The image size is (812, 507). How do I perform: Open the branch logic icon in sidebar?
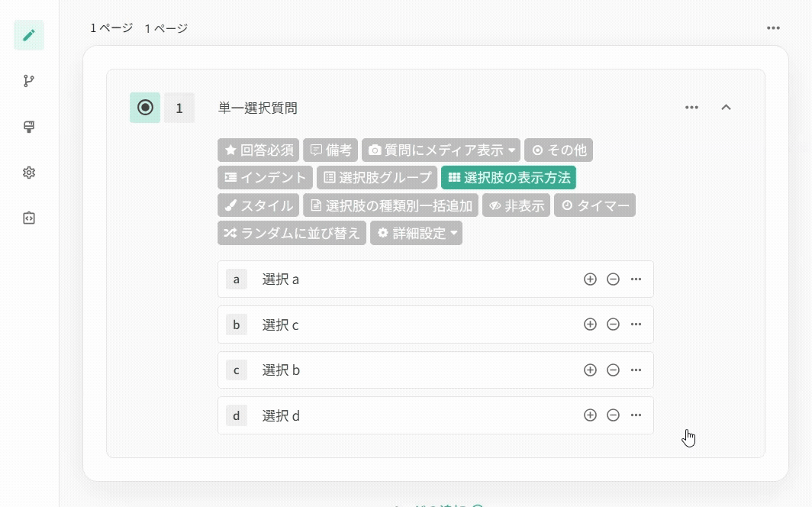[x=29, y=81]
